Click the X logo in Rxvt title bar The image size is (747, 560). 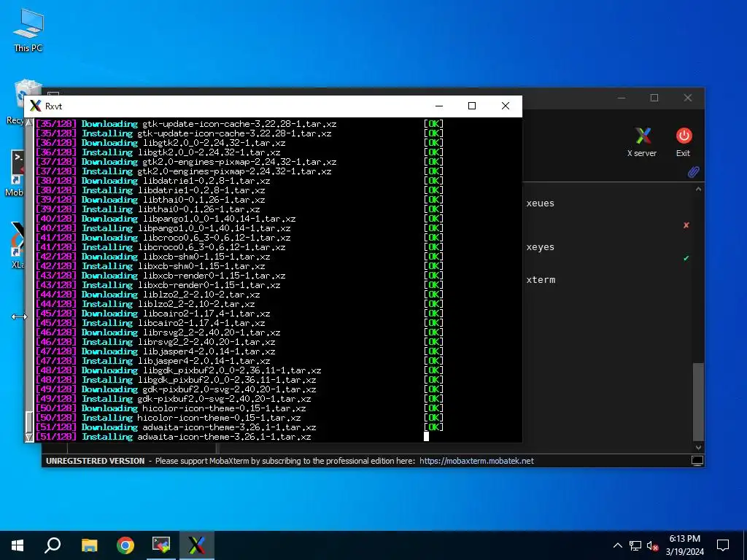(x=35, y=106)
